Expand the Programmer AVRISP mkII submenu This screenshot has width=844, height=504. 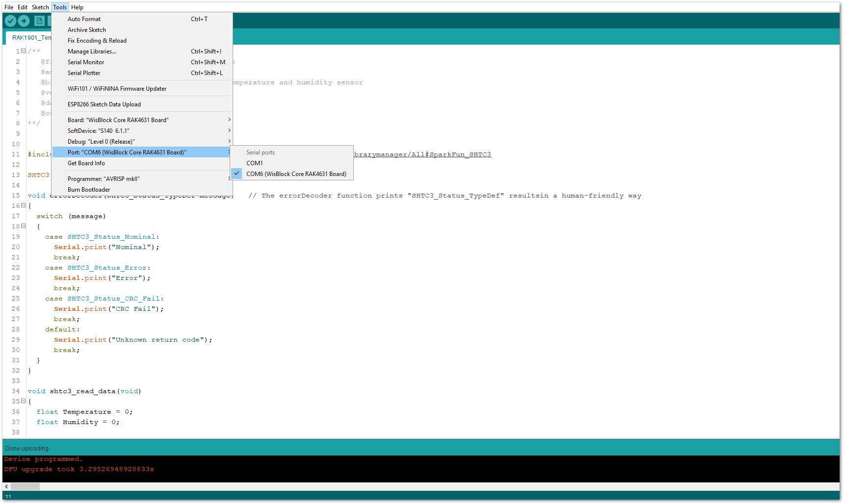pos(229,179)
